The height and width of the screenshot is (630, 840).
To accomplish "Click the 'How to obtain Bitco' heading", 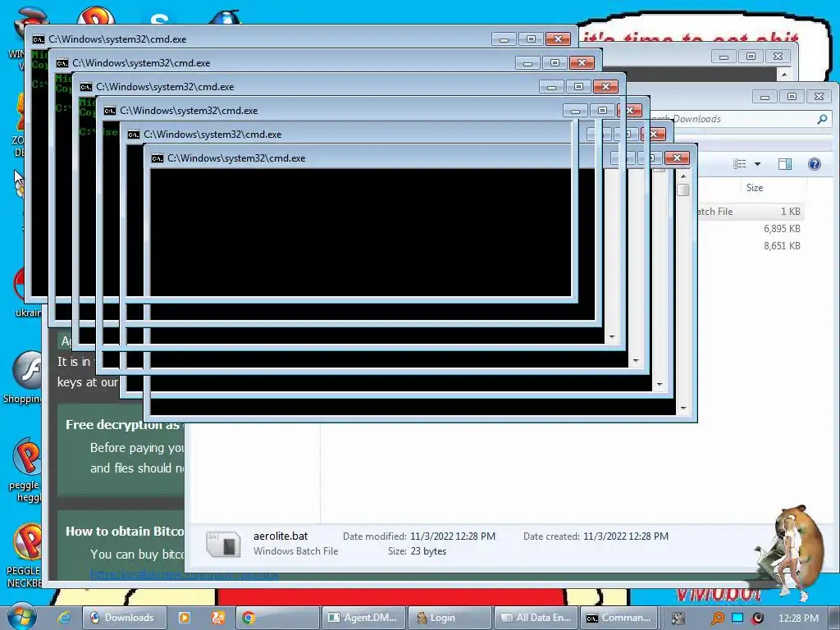I will coord(125,532).
